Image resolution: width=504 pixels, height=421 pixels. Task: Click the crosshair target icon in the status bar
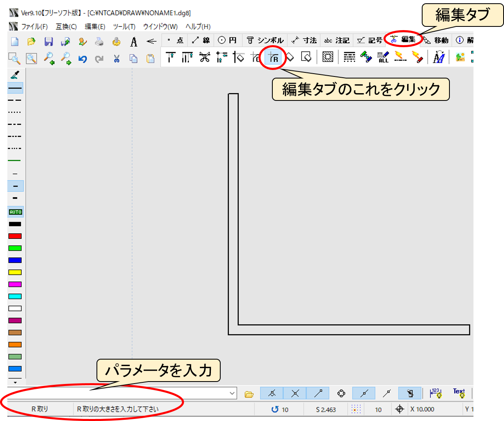(x=400, y=409)
